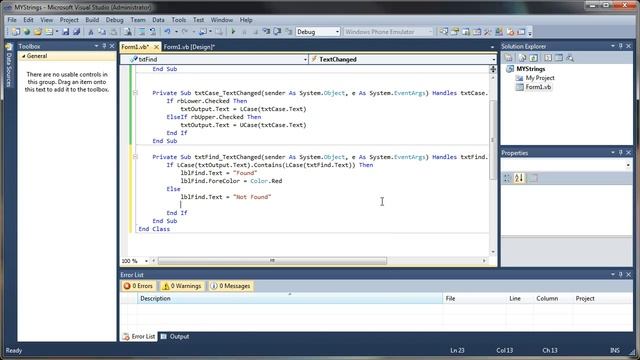Click View Designer icon in Solution Explorer
The width and height of the screenshot is (640, 360).
(x=559, y=58)
